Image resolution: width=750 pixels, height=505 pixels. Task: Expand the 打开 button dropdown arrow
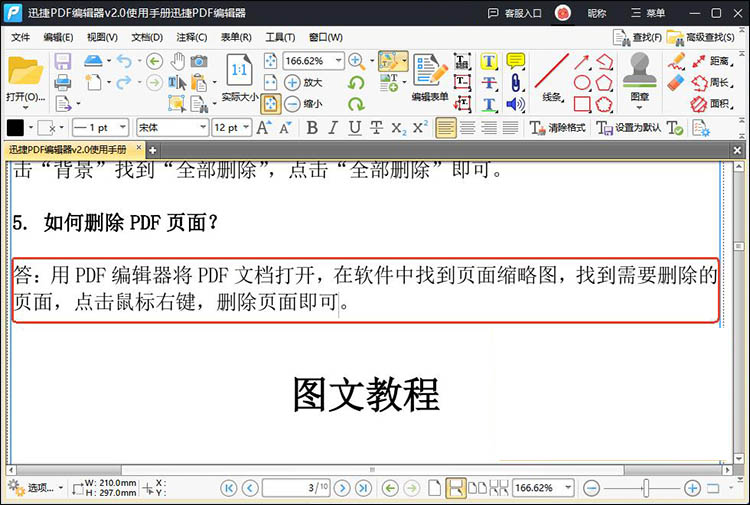[x=25, y=107]
